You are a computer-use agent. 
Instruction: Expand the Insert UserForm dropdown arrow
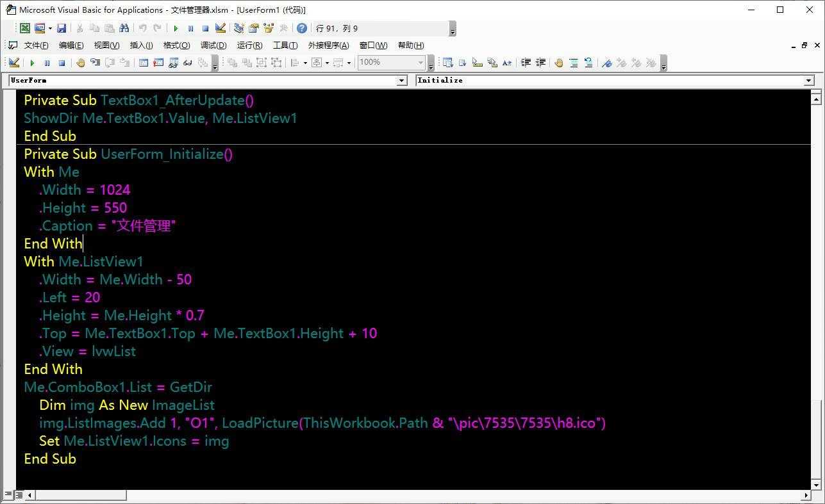pyautogui.click(x=50, y=28)
